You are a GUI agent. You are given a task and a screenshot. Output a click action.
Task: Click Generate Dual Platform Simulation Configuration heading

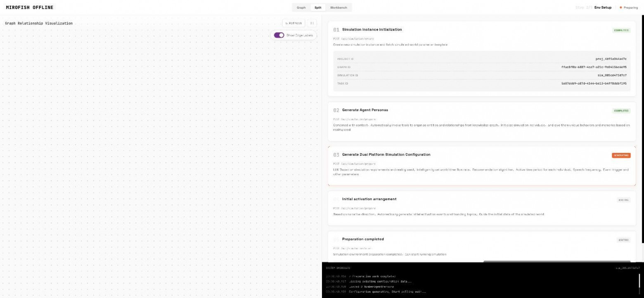click(x=386, y=155)
